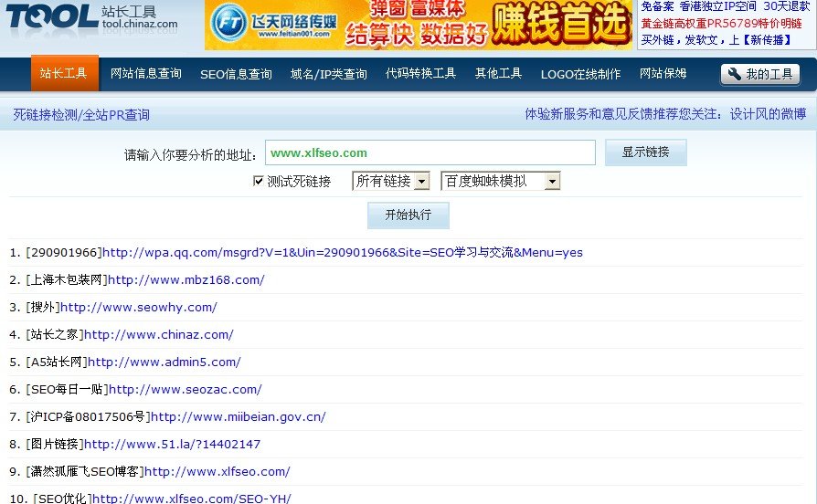Select the [290901966] anchor text
Image resolution: width=817 pixels, height=504 pixels.
pos(64,253)
